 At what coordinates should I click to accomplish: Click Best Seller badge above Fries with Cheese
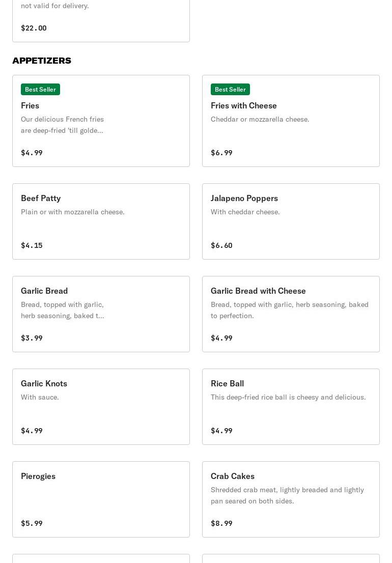(x=230, y=90)
